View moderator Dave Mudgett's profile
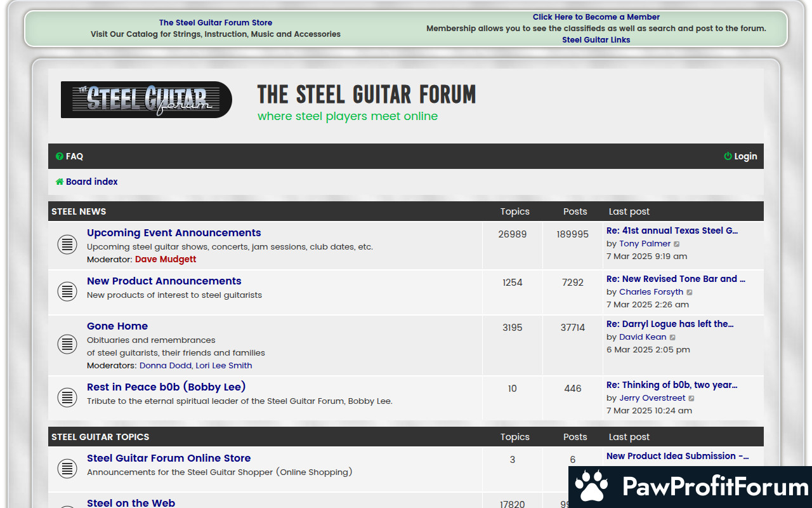This screenshot has height=508, width=812. [166, 259]
